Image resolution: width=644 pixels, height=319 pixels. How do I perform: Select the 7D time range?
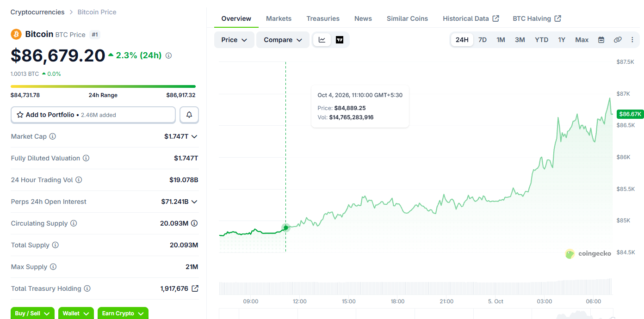pyautogui.click(x=483, y=40)
